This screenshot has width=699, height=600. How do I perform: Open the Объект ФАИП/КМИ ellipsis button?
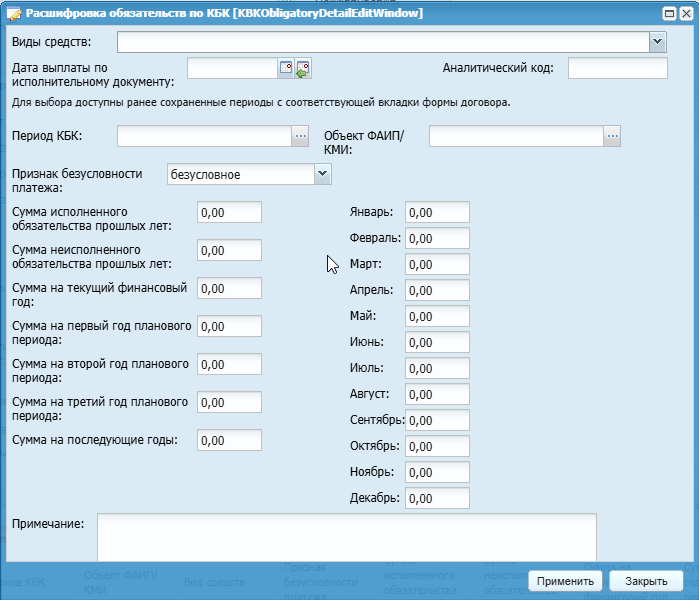coord(612,136)
